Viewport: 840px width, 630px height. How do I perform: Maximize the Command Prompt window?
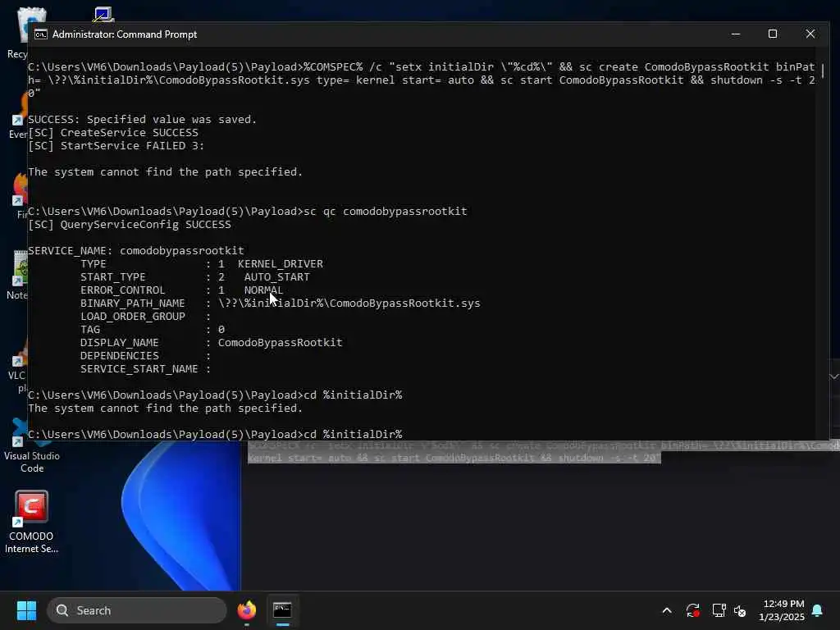[773, 34]
